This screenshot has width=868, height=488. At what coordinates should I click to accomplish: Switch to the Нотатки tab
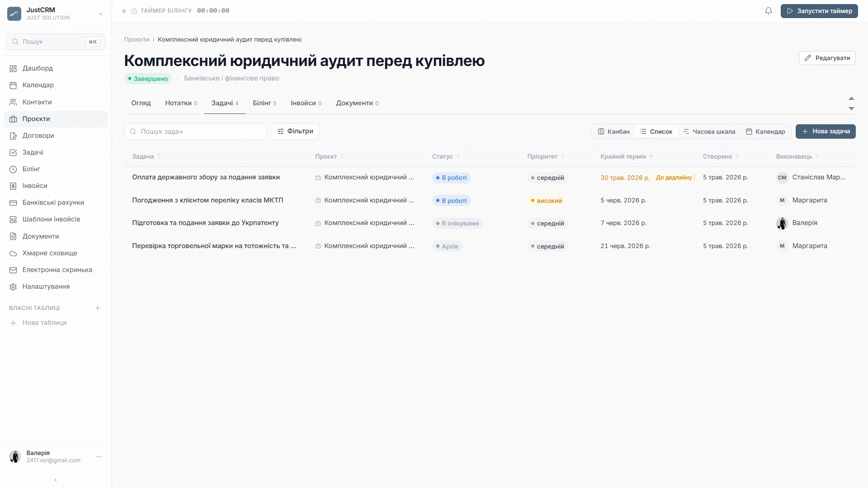[181, 103]
